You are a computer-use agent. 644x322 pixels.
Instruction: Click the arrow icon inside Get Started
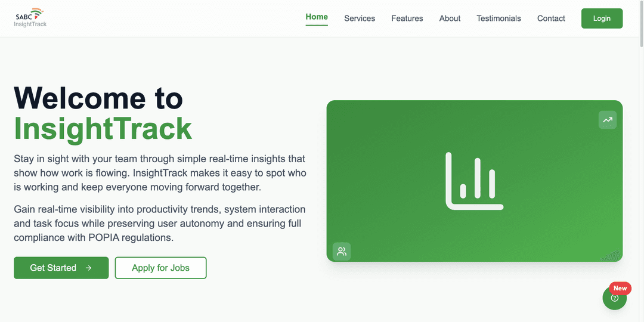tap(88, 268)
